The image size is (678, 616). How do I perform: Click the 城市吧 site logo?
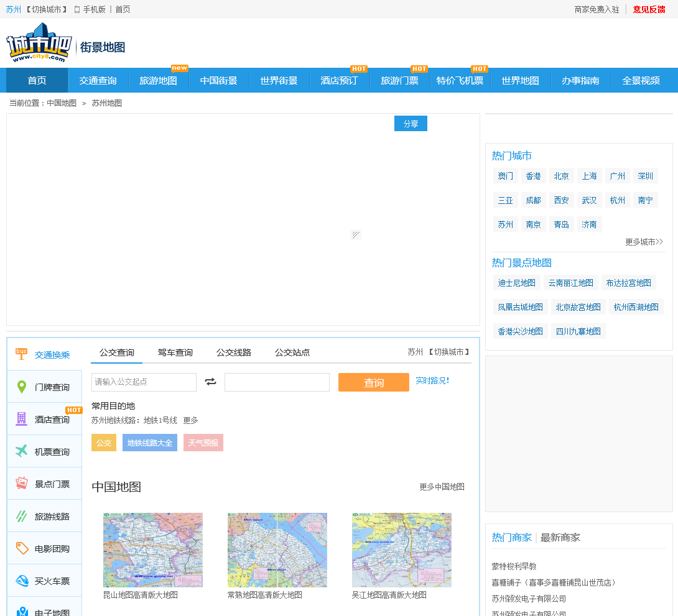pyautogui.click(x=39, y=42)
